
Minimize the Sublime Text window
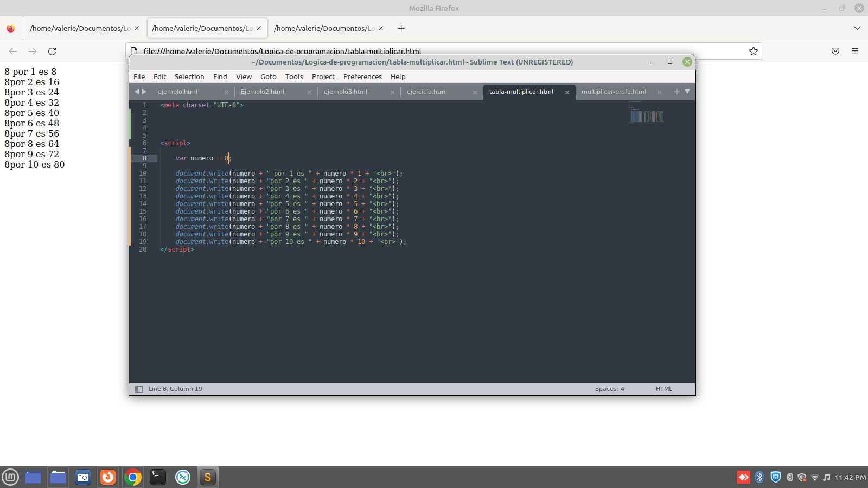click(653, 62)
